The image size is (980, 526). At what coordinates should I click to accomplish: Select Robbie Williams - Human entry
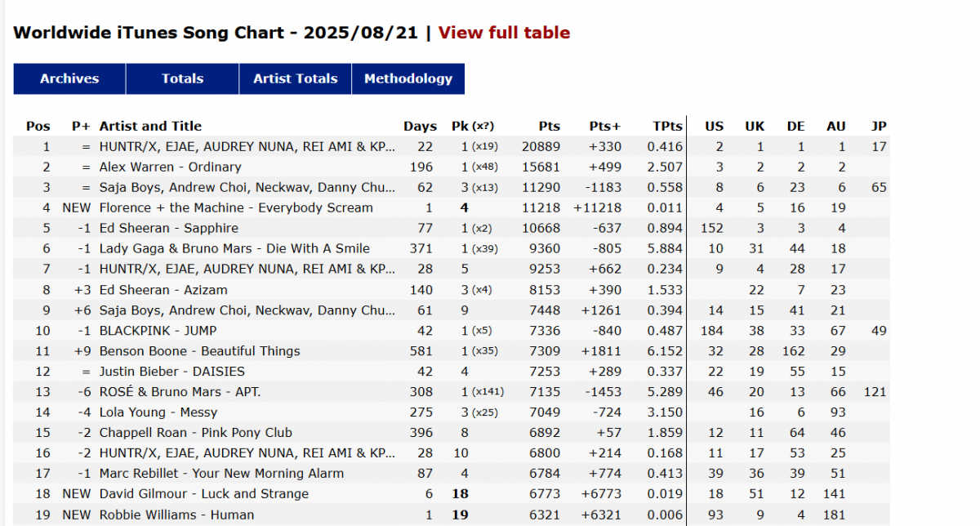coord(176,515)
